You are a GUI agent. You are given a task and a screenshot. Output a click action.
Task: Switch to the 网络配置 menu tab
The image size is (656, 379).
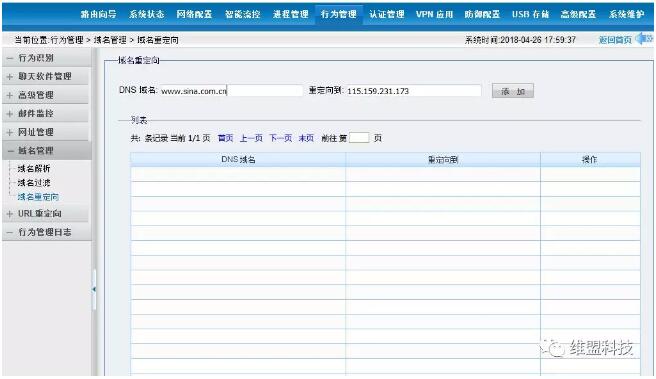tap(194, 14)
